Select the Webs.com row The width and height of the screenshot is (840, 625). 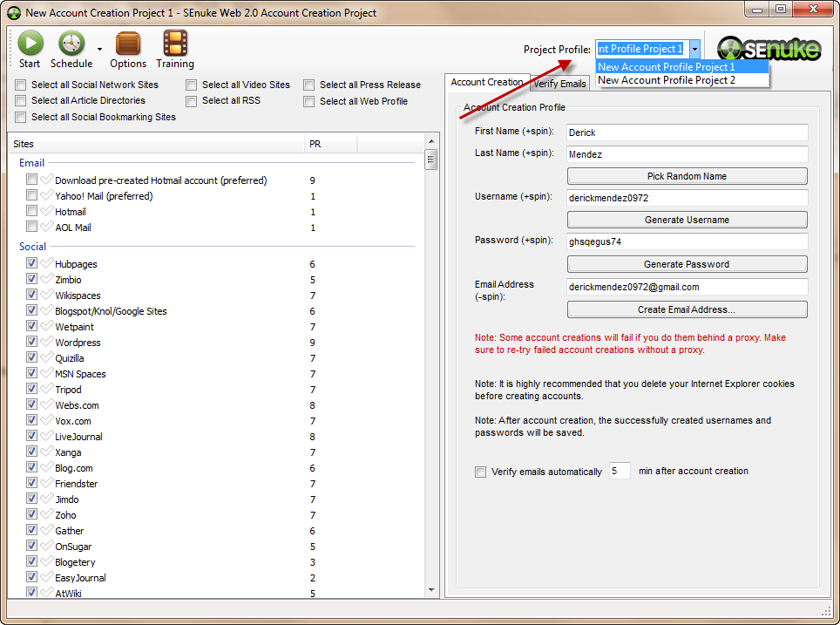pos(214,405)
